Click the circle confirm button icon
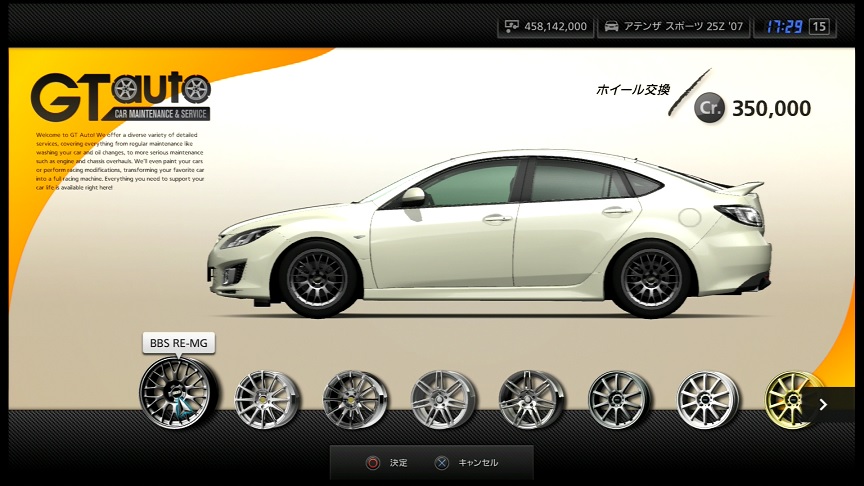This screenshot has height=486, width=864. pos(373,463)
